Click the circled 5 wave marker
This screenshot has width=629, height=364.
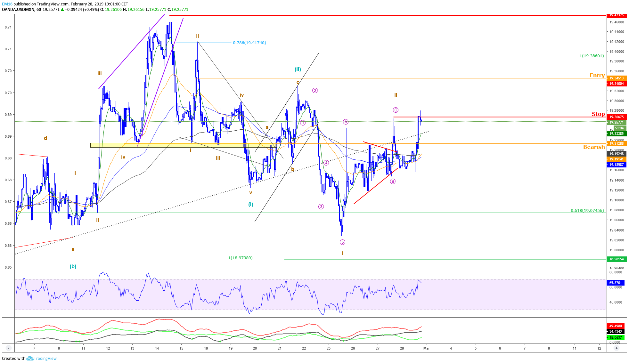(342, 242)
